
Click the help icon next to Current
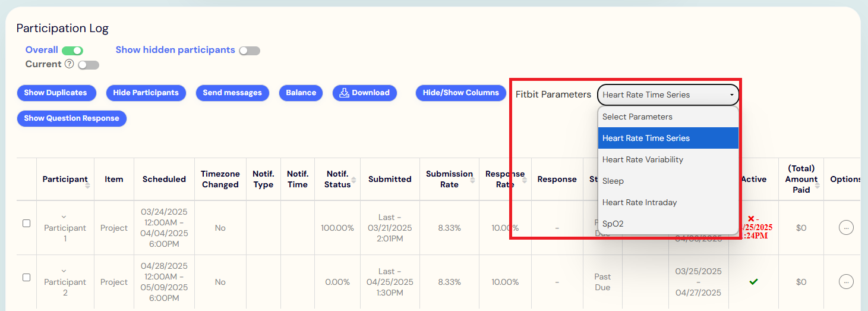pyautogui.click(x=69, y=64)
